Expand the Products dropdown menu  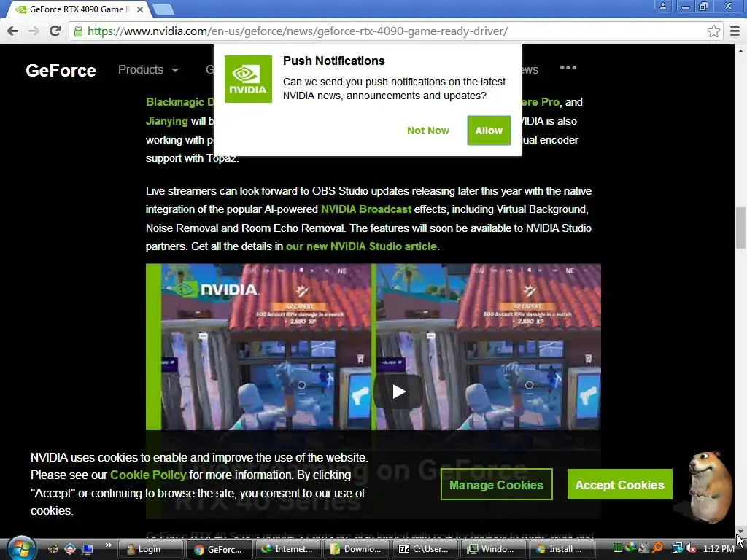click(x=148, y=69)
